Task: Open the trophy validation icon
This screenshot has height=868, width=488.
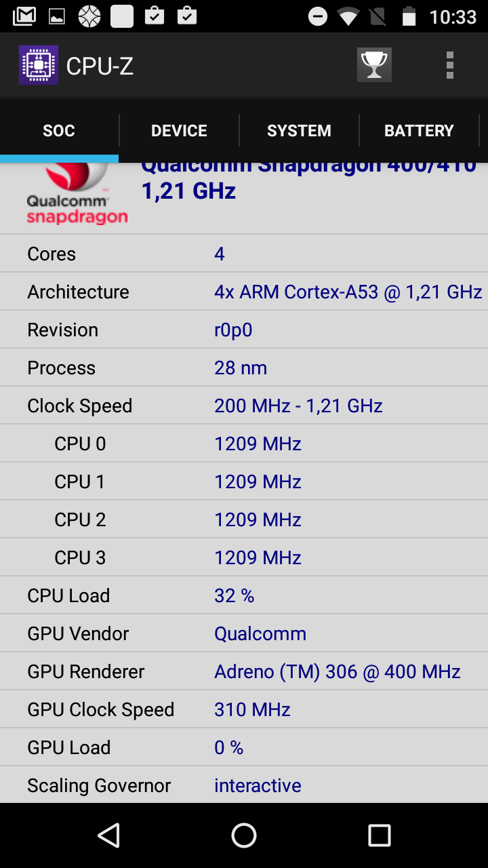Action: click(374, 65)
